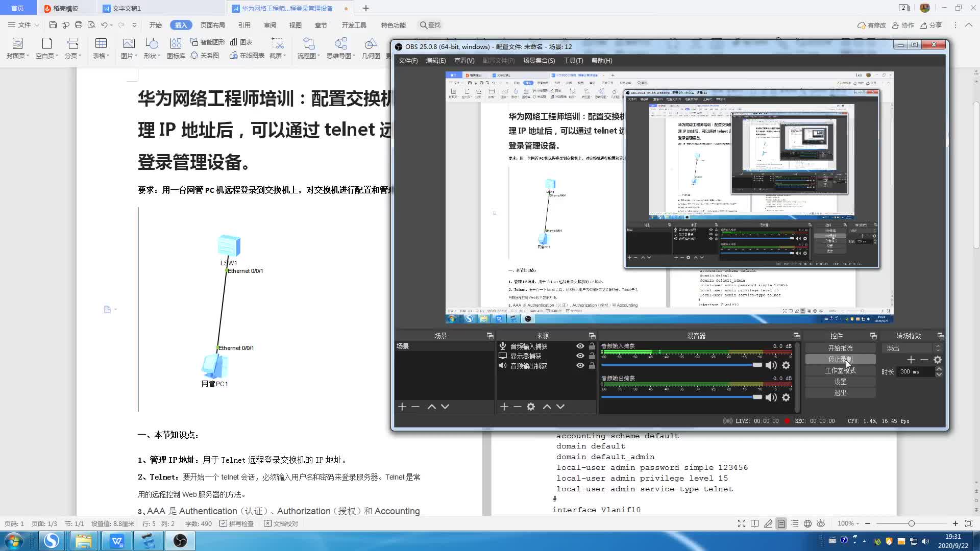Mute the 音频输入捕获 audio channel
The width and height of the screenshot is (980, 551).
click(x=771, y=365)
